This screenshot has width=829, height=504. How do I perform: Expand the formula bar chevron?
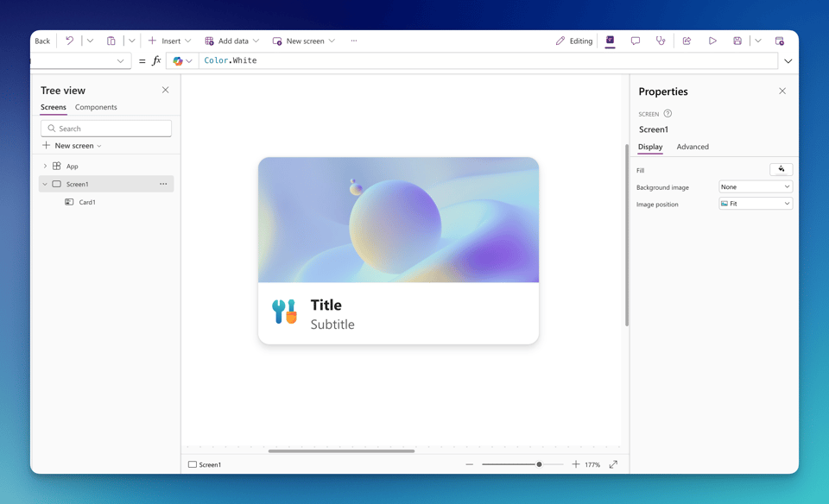point(788,61)
